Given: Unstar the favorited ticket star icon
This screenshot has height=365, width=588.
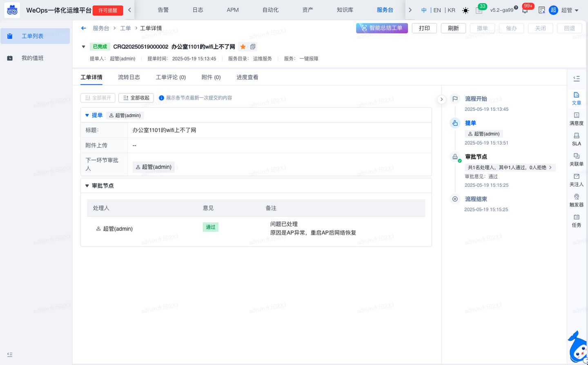Looking at the screenshot, I should [244, 46].
